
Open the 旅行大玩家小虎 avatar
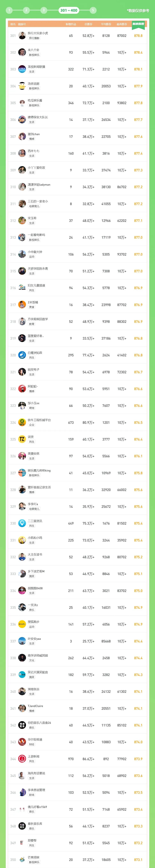click(x=22, y=36)
